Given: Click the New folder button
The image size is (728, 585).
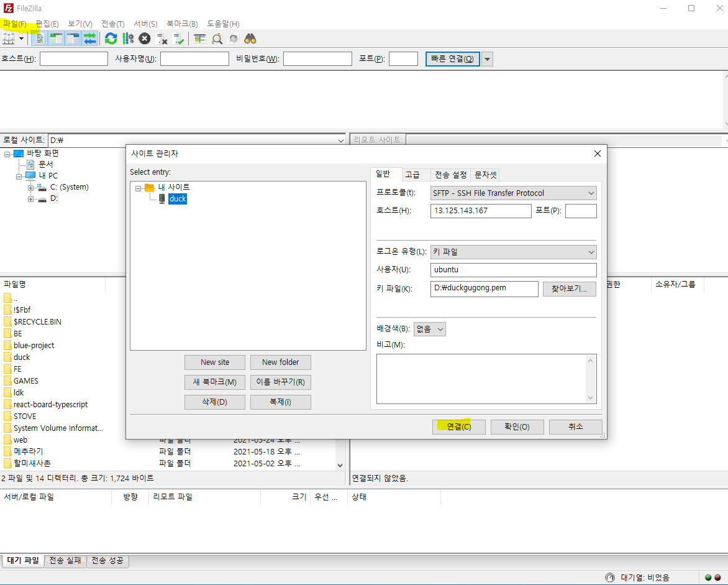Looking at the screenshot, I should click(x=280, y=362).
